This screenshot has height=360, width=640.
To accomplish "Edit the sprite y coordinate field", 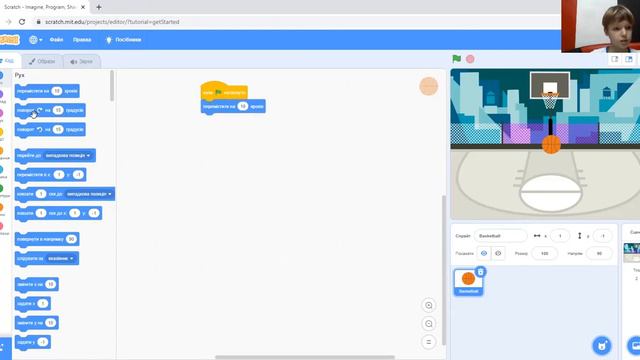I will coord(602,236).
